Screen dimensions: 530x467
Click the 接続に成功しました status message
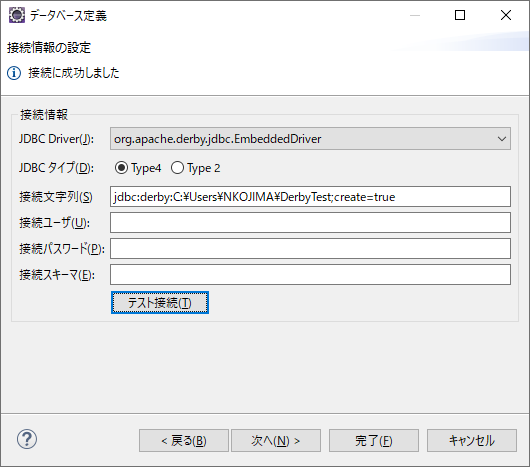74,73
